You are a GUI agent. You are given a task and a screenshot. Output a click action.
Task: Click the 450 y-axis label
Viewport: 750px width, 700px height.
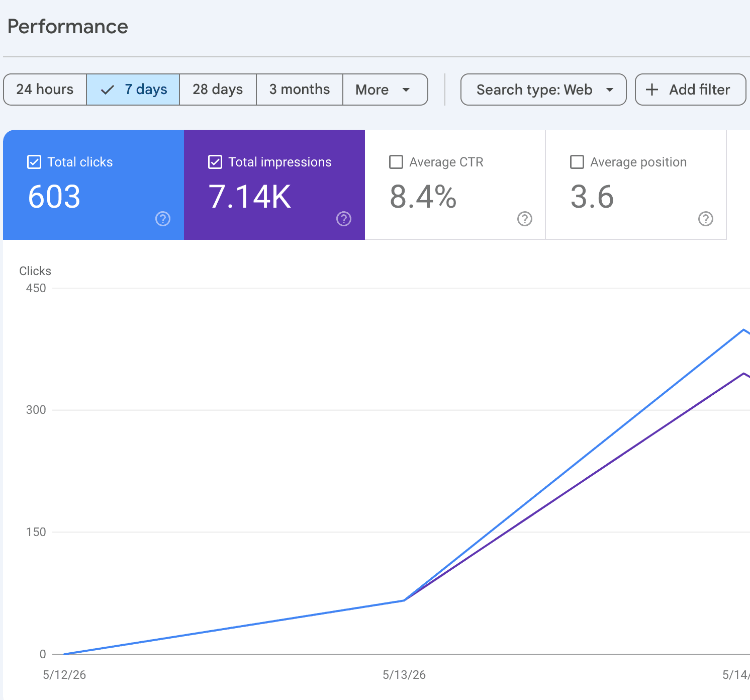36,288
